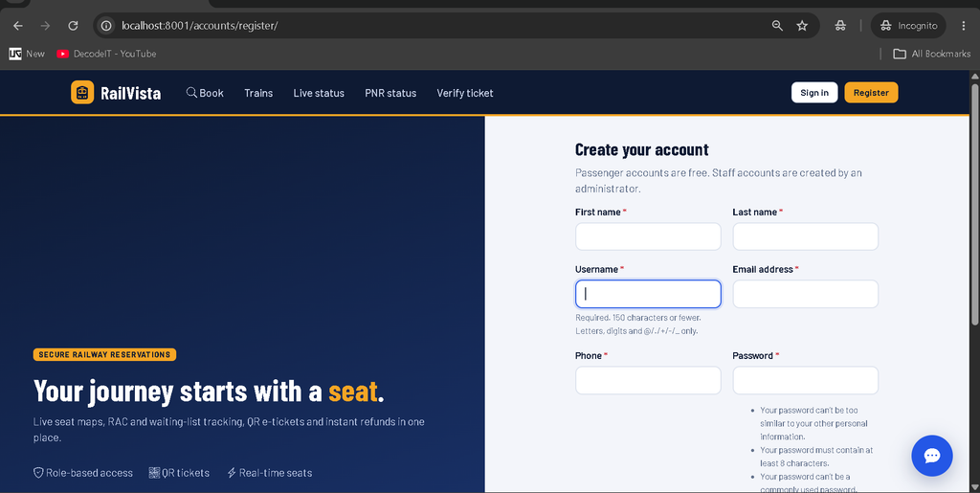Click the address bar URL

(199, 26)
